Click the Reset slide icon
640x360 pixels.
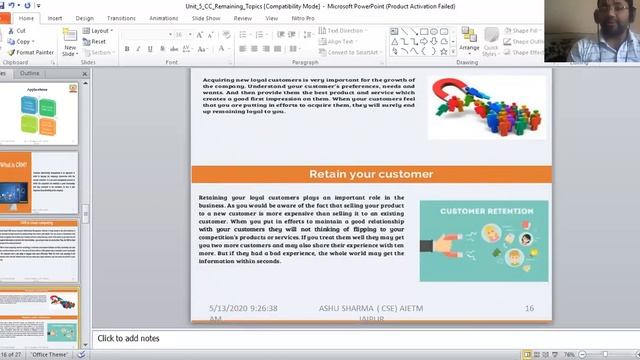point(87,42)
